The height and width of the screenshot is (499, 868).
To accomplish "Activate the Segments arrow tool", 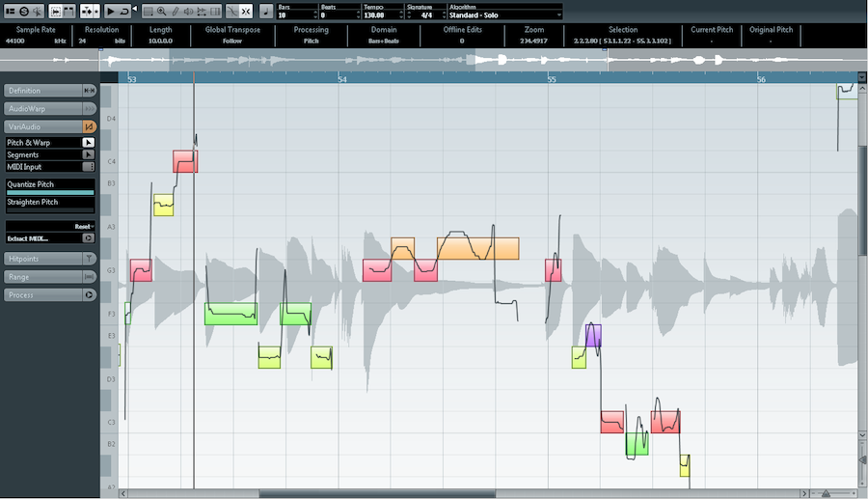I will 89,154.
